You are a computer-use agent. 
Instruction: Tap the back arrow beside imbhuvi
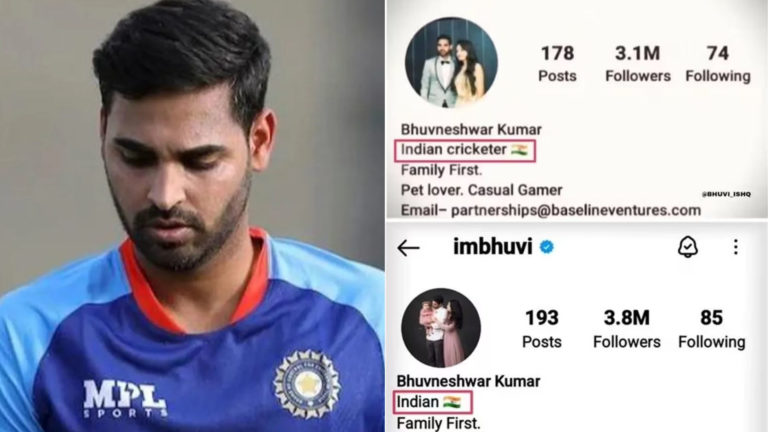tap(408, 248)
